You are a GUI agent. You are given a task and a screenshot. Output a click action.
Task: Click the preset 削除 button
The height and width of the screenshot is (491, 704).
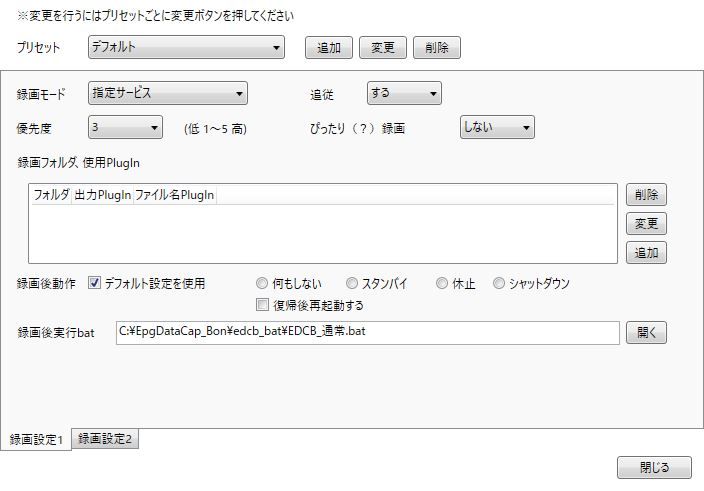pos(436,48)
